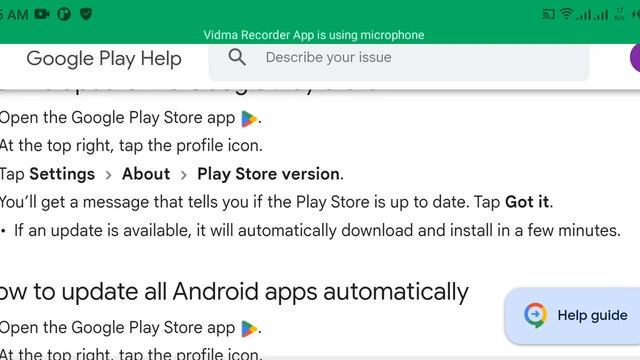Tap the clock time in status bar

14,15
